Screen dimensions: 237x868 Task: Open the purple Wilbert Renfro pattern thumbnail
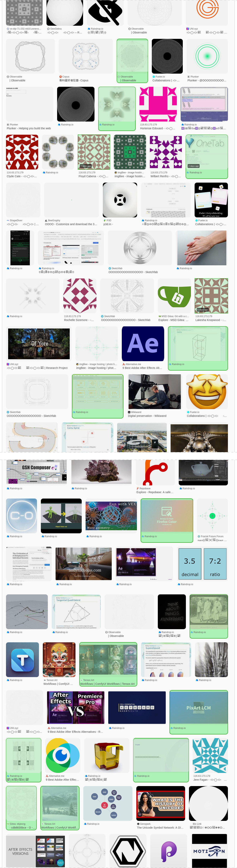tap(166, 152)
